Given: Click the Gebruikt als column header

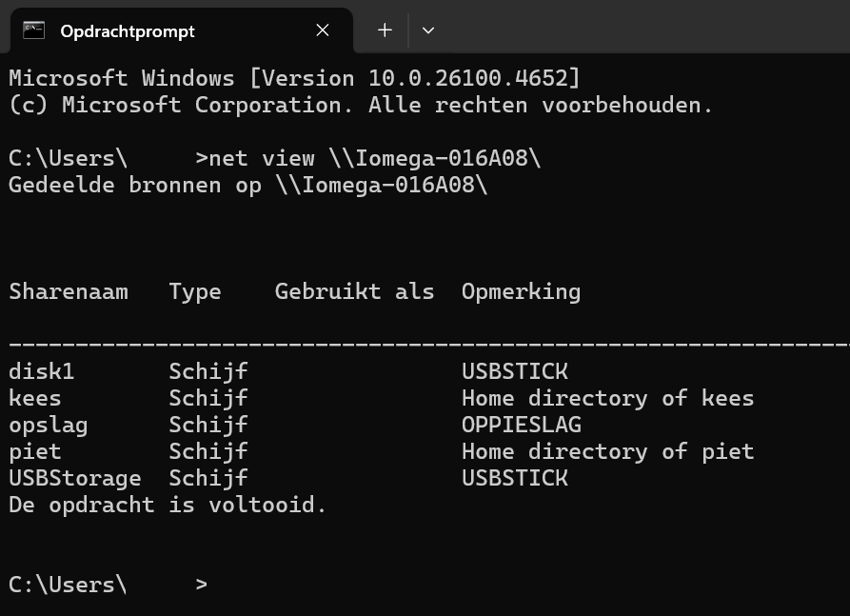Looking at the screenshot, I should point(354,291).
